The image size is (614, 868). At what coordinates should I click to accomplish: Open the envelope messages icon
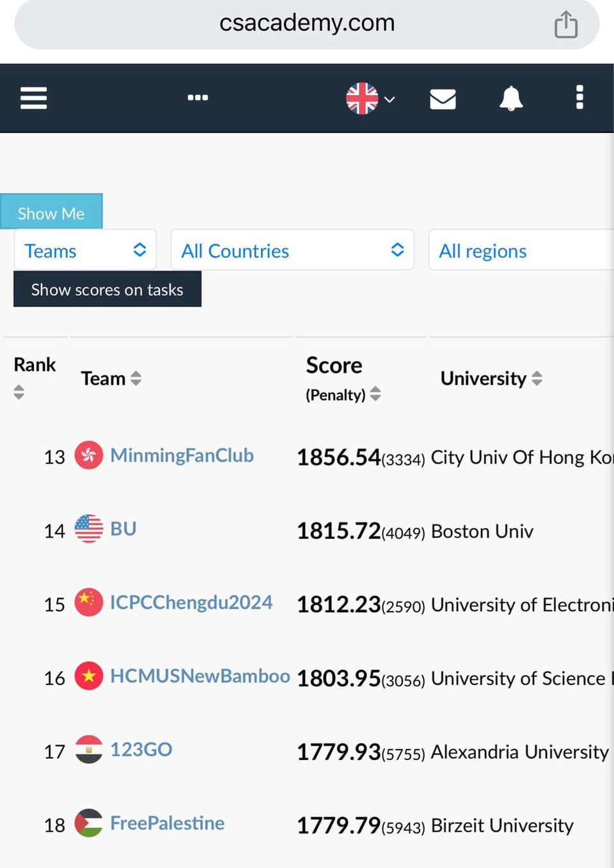point(443,99)
